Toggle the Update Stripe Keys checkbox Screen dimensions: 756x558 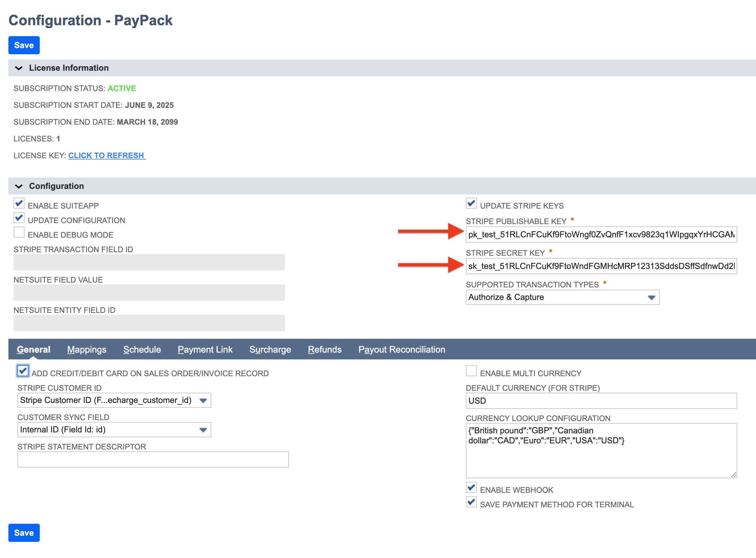coord(471,203)
